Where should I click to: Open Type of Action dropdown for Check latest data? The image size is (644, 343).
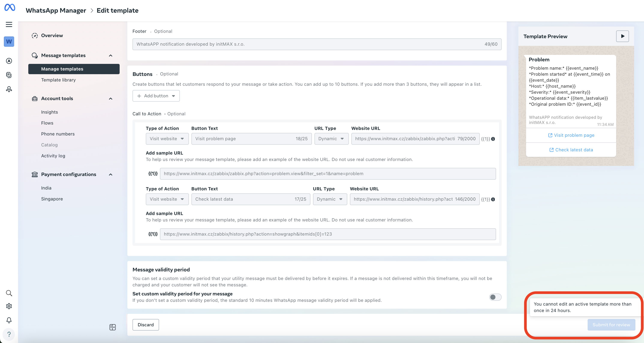tap(167, 199)
